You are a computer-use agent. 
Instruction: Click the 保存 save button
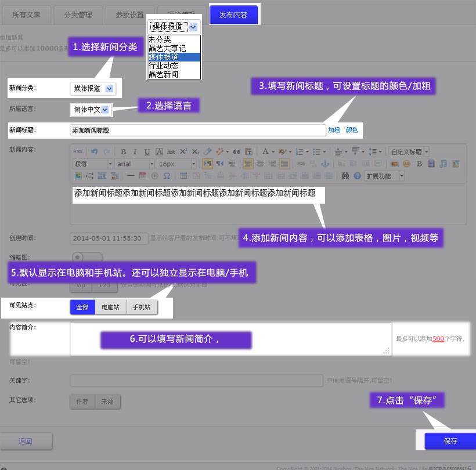coord(450,441)
